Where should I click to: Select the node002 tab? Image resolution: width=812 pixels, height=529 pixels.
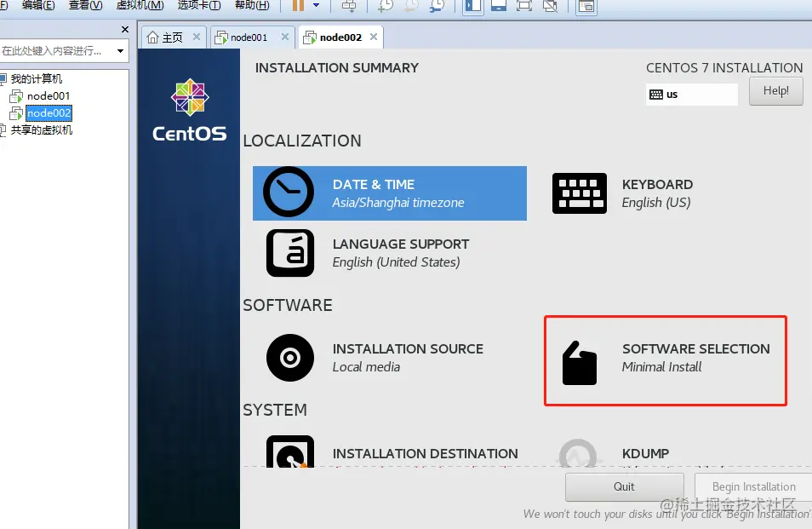click(340, 37)
